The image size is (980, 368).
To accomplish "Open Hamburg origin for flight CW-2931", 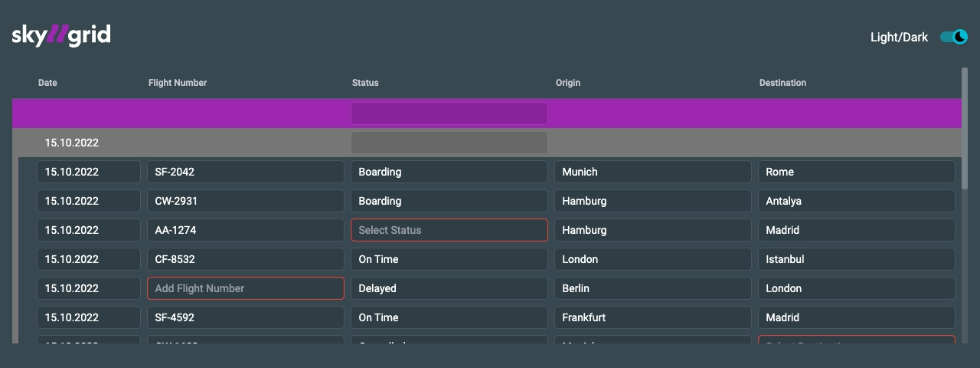I will [653, 201].
